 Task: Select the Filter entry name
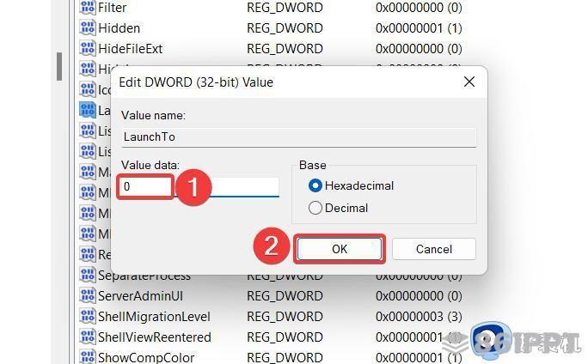[x=112, y=8]
